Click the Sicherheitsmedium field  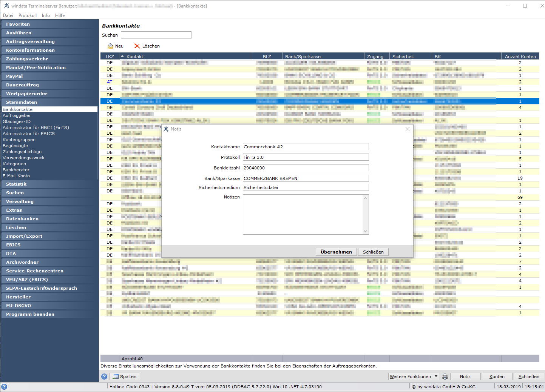[x=306, y=188]
